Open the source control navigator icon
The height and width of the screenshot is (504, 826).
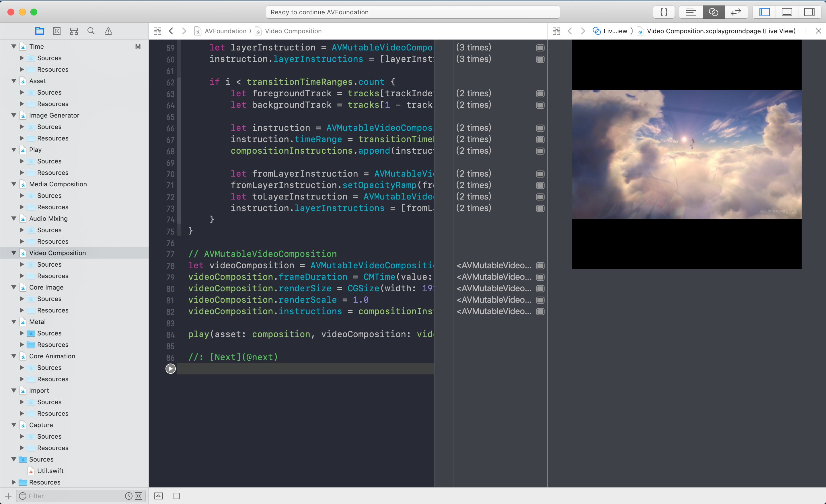tap(57, 31)
